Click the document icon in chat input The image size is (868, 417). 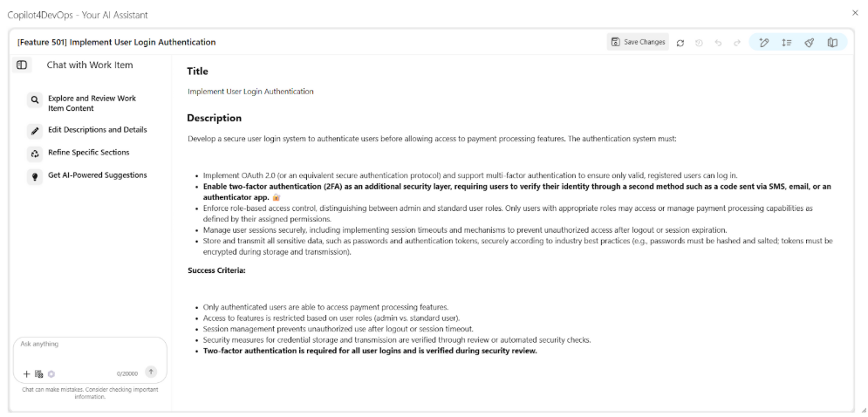39,373
